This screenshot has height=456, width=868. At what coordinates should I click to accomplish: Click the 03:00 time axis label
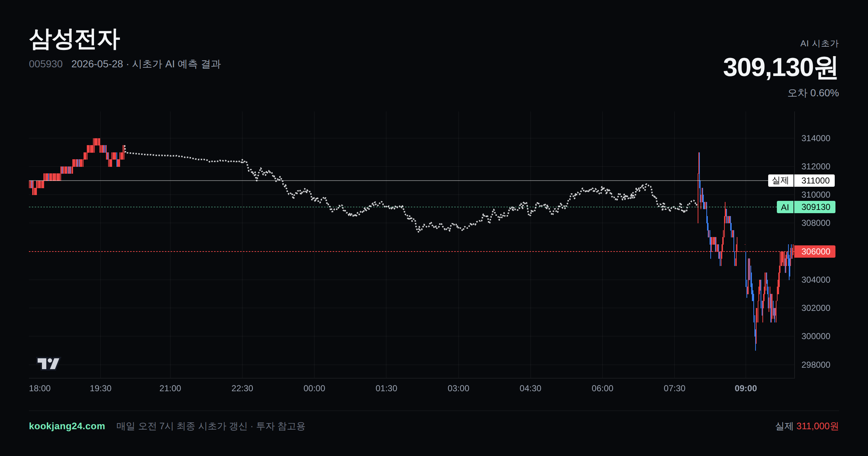click(x=459, y=388)
